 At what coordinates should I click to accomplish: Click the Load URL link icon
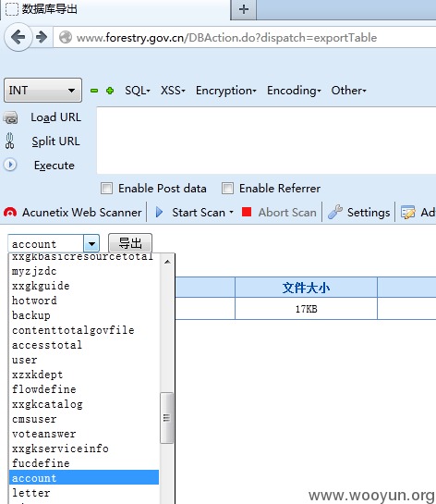pos(11,117)
